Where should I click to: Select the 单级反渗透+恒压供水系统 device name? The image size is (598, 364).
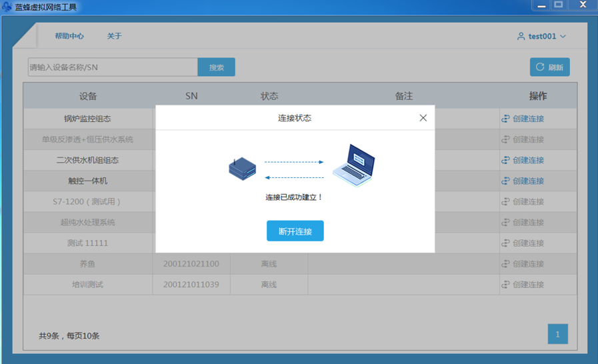tap(87, 139)
